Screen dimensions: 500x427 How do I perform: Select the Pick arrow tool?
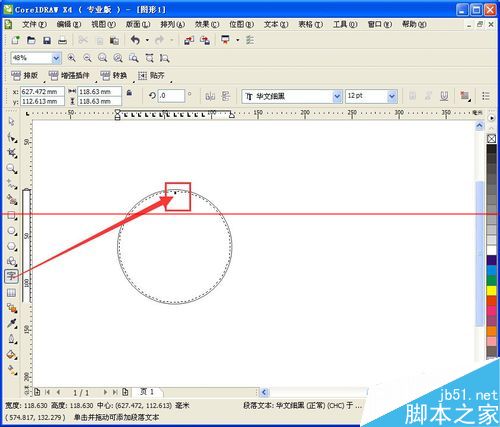tap(12, 122)
